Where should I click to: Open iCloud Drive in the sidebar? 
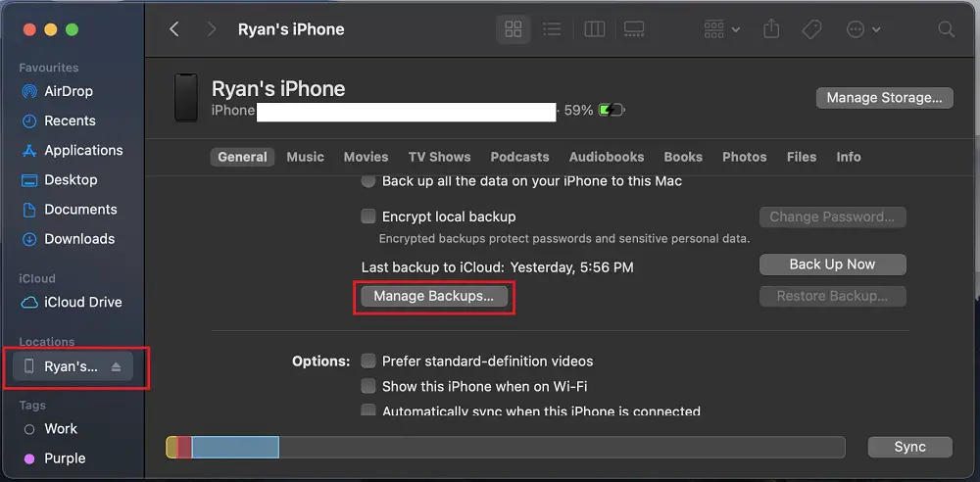point(73,302)
